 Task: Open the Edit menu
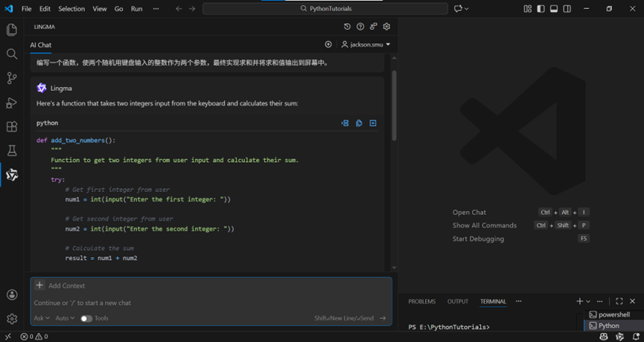click(x=45, y=9)
